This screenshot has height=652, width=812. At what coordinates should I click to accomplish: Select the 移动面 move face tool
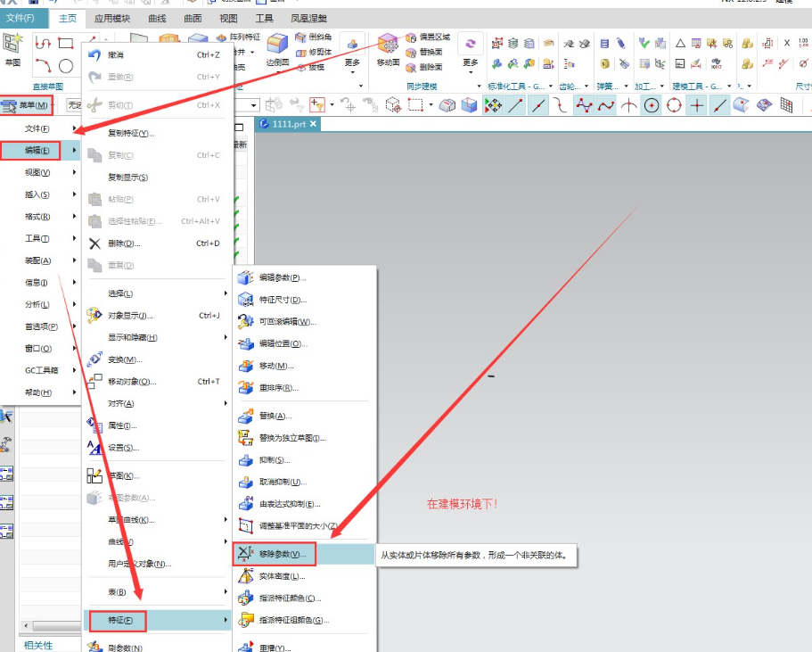point(388,44)
